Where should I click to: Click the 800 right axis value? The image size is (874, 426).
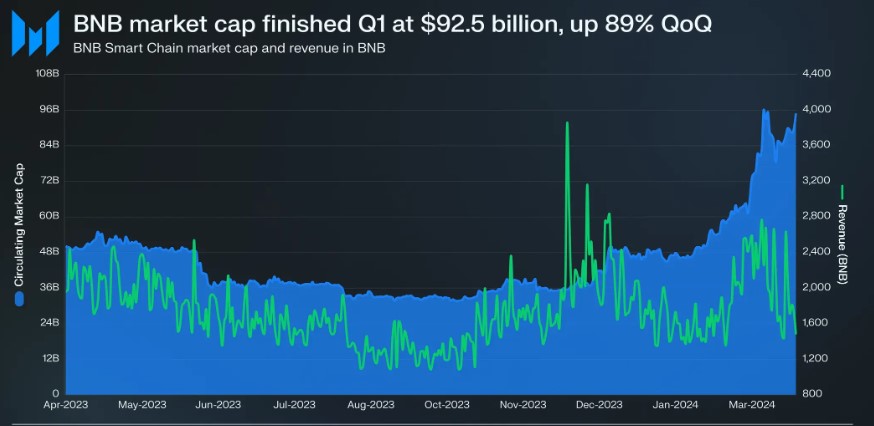[x=812, y=394]
